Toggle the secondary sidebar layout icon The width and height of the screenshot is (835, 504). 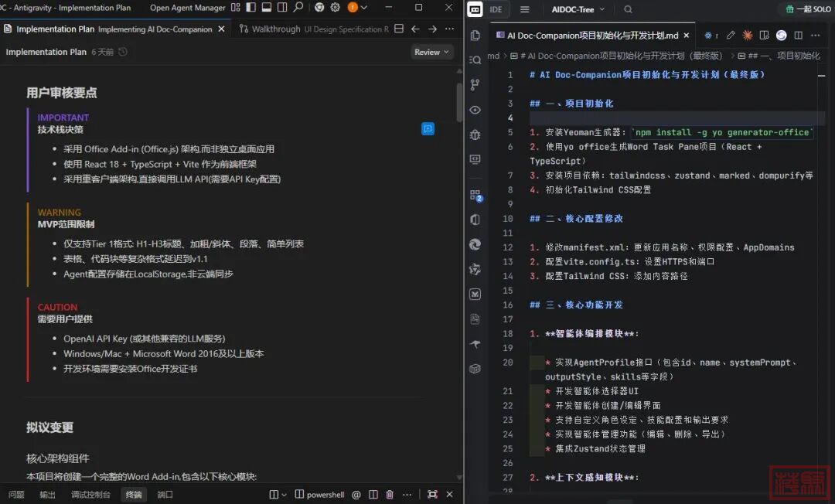[281, 8]
